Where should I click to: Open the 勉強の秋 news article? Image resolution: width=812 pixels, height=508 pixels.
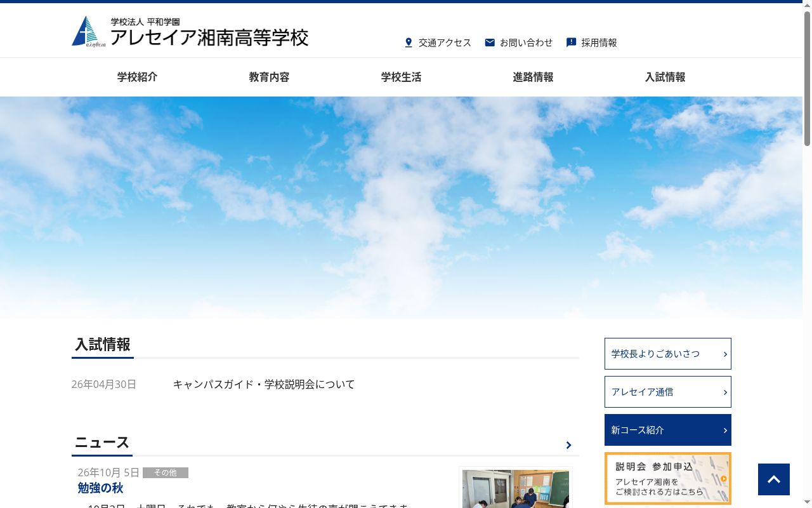100,488
